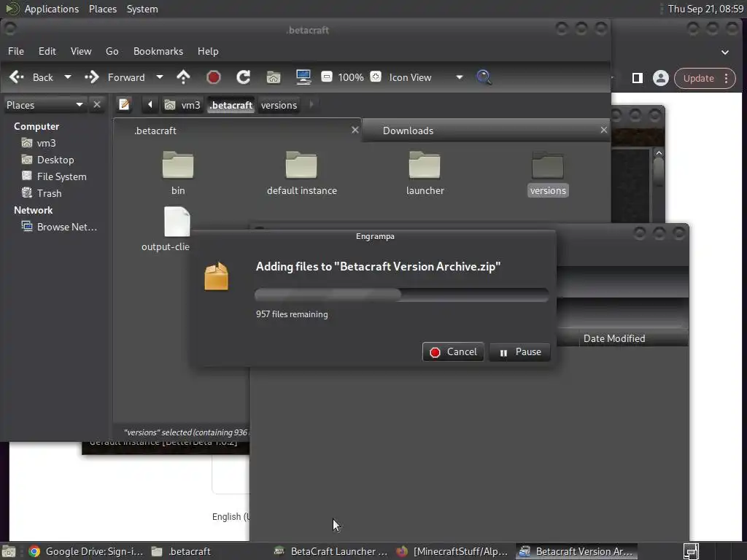Click the vm3 path bar button
The height and width of the screenshot is (560, 747).
click(182, 105)
